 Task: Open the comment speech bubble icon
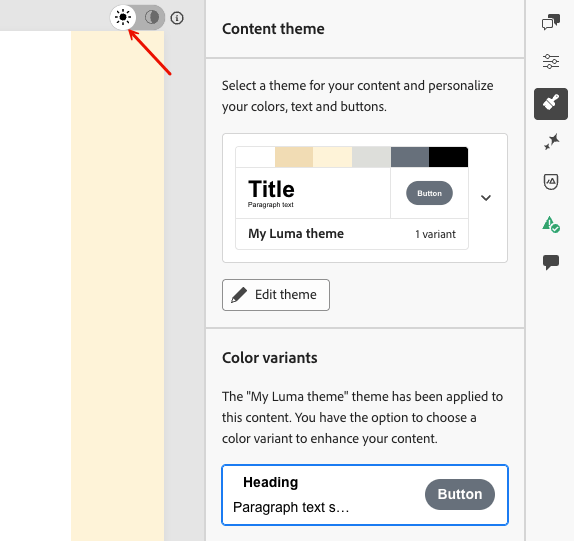click(551, 262)
